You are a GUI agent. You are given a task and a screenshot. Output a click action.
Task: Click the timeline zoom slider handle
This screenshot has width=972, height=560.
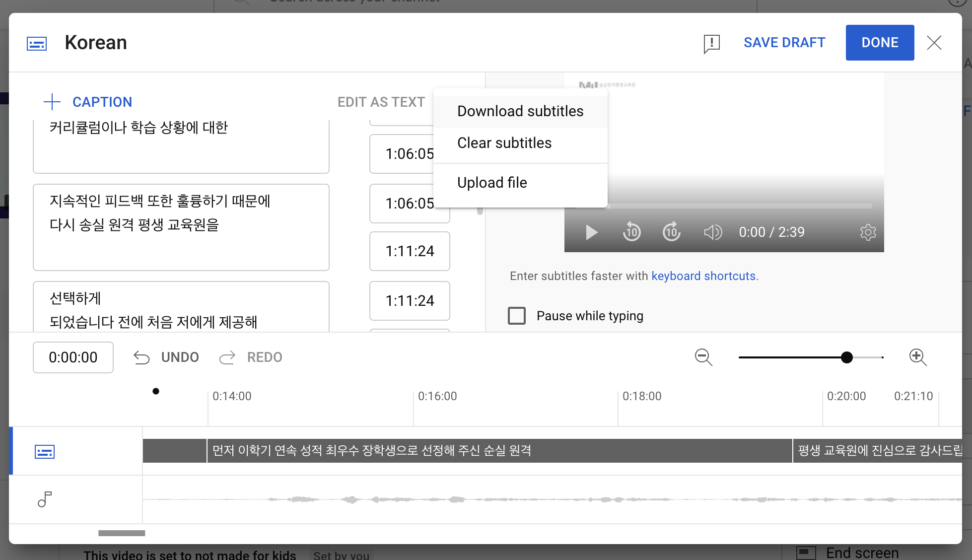click(846, 357)
